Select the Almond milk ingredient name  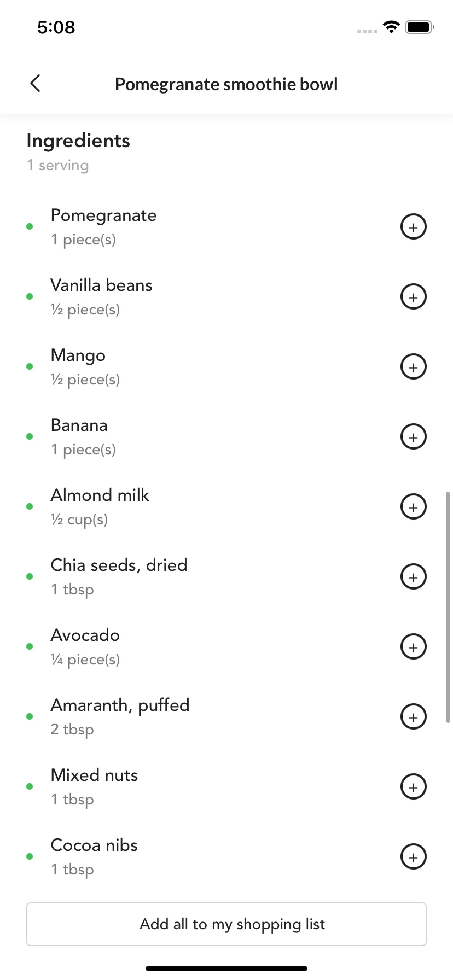click(100, 495)
